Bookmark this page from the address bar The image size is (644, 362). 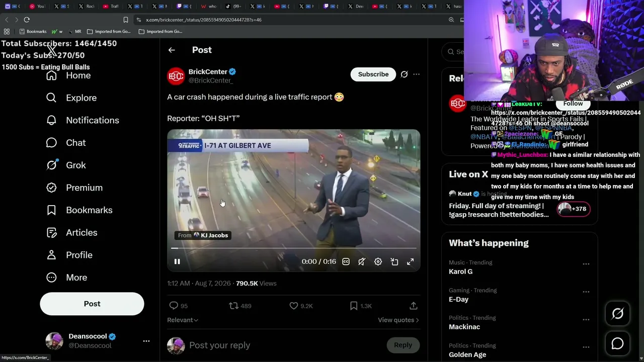(126, 20)
